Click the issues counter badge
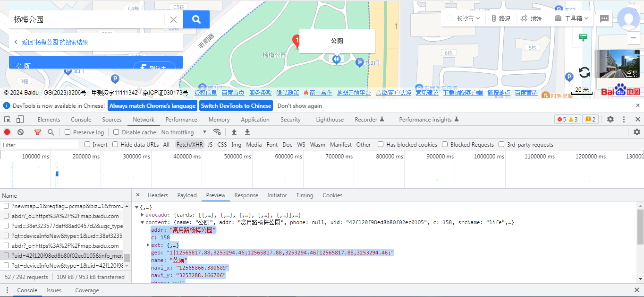The width and height of the screenshot is (644, 297). coord(590,120)
